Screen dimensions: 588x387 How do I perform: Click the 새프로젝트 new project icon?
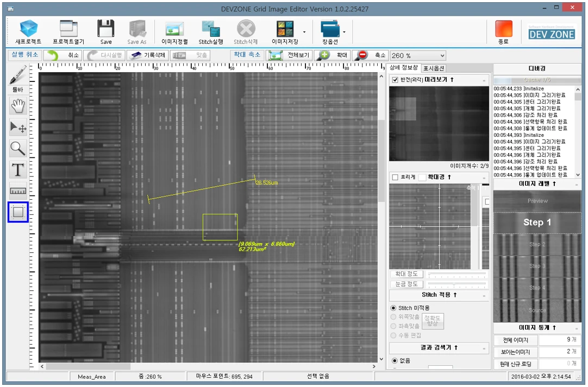[28, 32]
